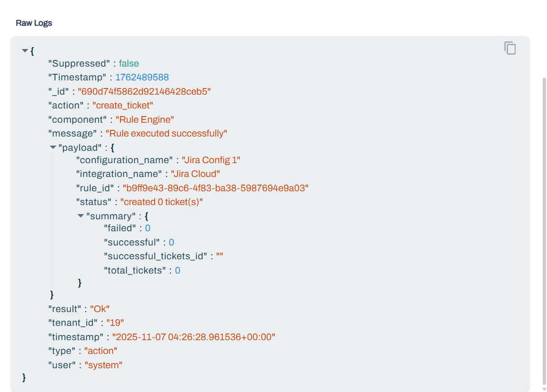The width and height of the screenshot is (547, 392).
Task: Collapse the "summary" node
Action: [x=80, y=216]
